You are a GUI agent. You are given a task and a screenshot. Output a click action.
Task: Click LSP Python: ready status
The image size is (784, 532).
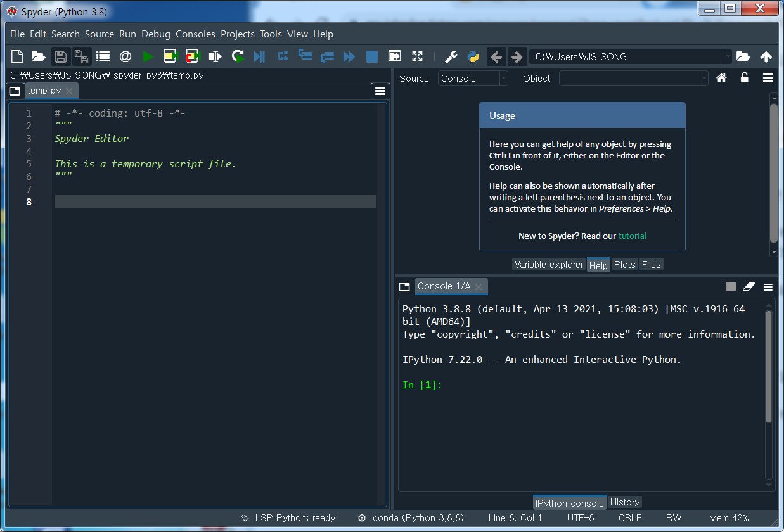point(288,517)
